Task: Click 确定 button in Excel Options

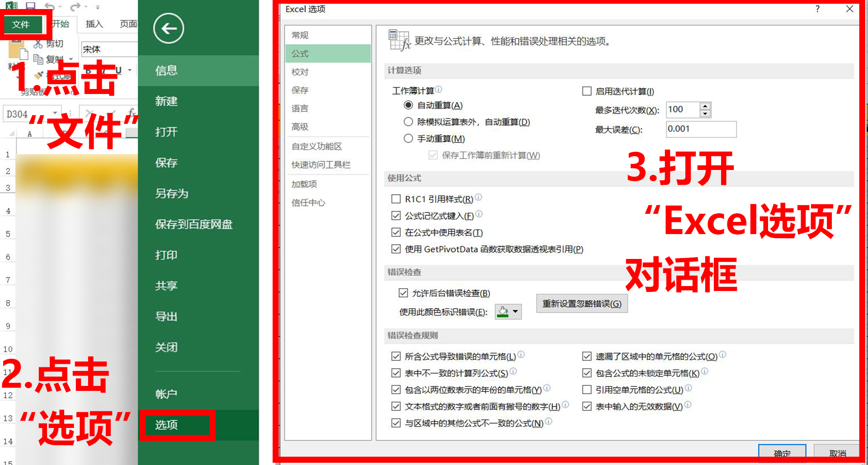Action: click(782, 453)
